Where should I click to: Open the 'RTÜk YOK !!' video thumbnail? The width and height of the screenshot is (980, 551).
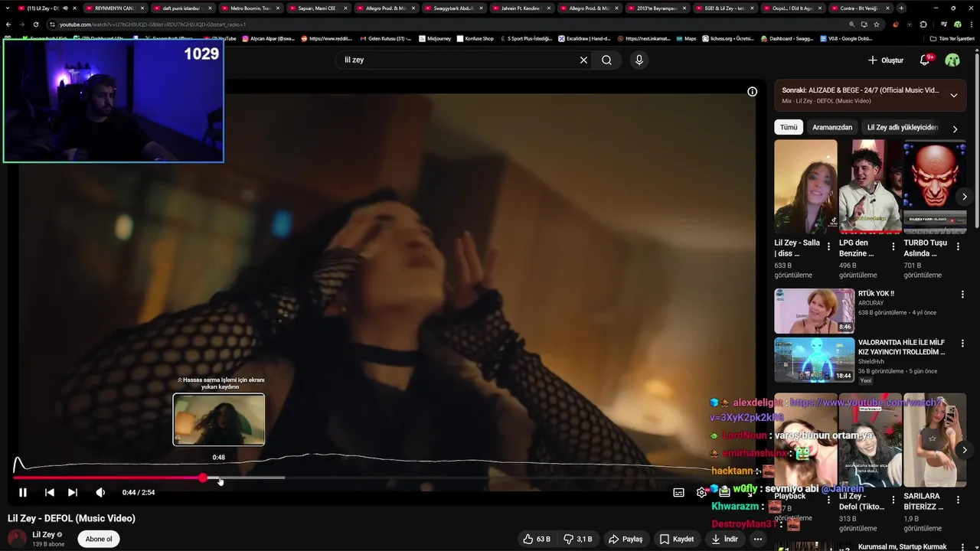814,311
